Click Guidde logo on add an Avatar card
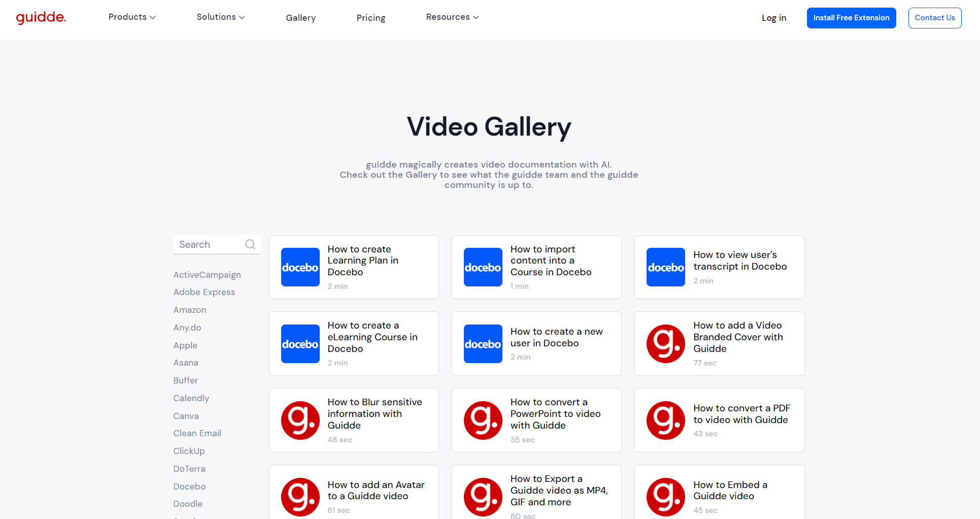Viewport: 980px width, 519px height. tap(300, 497)
